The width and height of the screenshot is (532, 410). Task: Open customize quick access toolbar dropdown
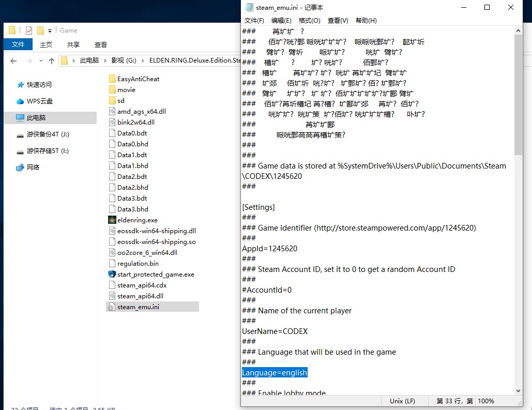click(50, 31)
